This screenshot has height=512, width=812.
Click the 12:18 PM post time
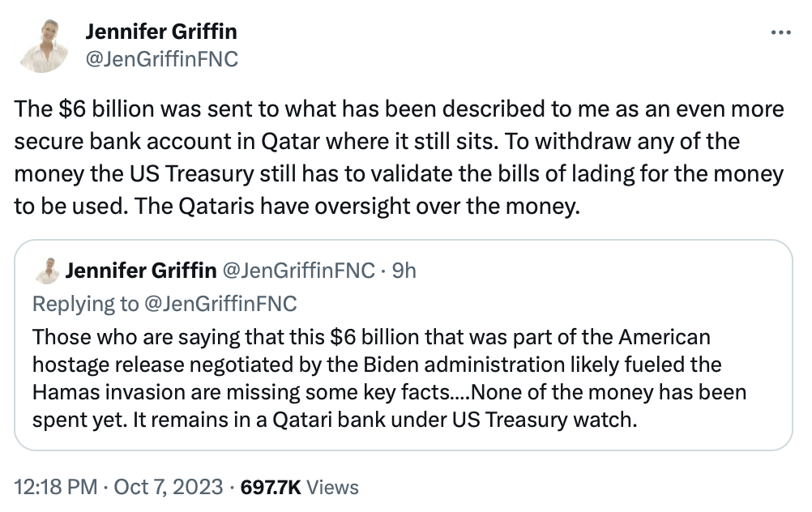click(x=54, y=487)
